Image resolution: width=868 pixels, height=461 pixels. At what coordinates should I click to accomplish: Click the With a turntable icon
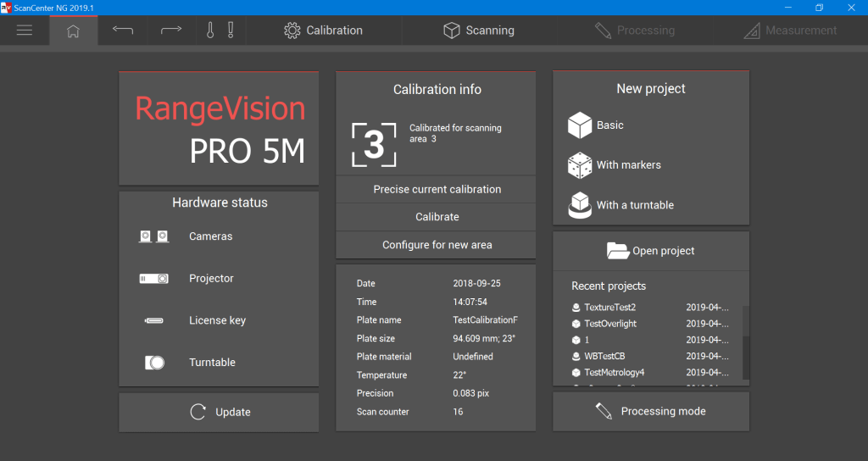click(x=580, y=205)
